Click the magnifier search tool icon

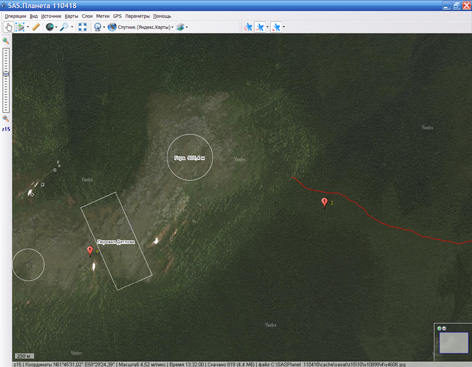(x=64, y=27)
